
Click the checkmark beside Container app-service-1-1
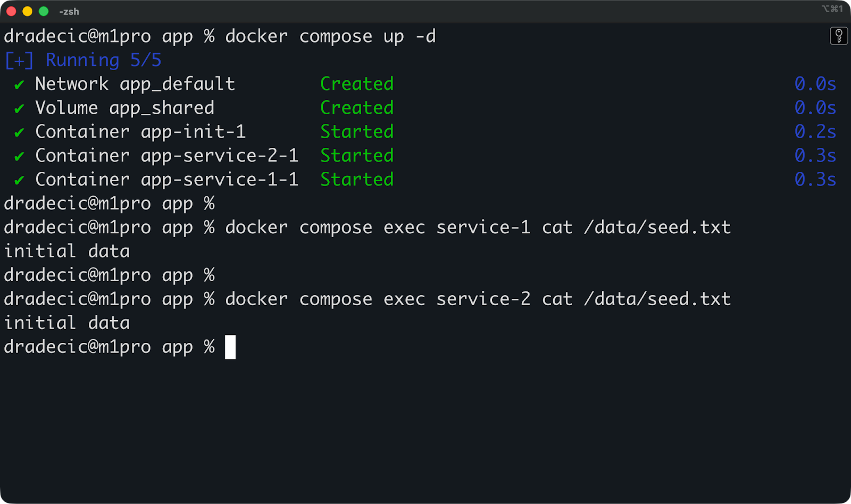click(x=19, y=180)
